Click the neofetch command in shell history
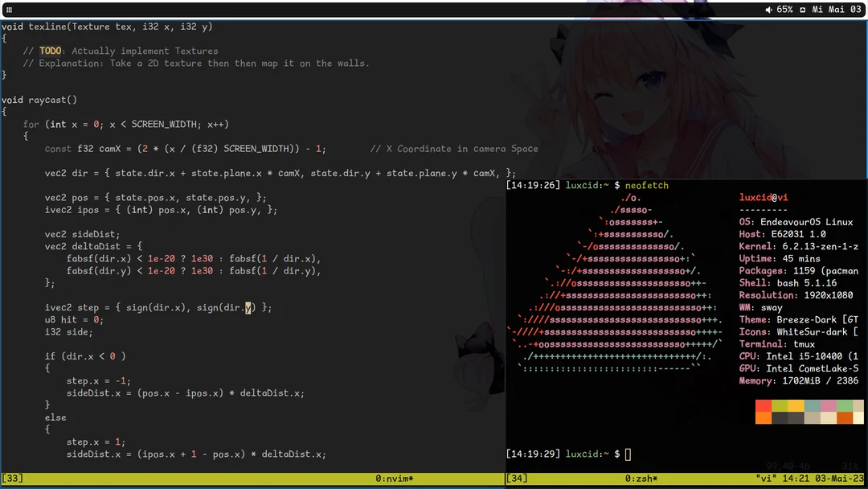Image resolution: width=868 pixels, height=489 pixels. coord(646,185)
